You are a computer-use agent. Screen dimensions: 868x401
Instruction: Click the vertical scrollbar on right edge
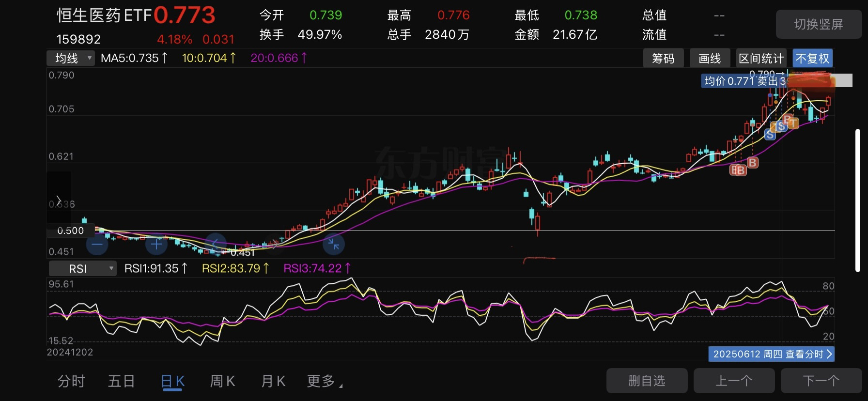pyautogui.click(x=858, y=200)
